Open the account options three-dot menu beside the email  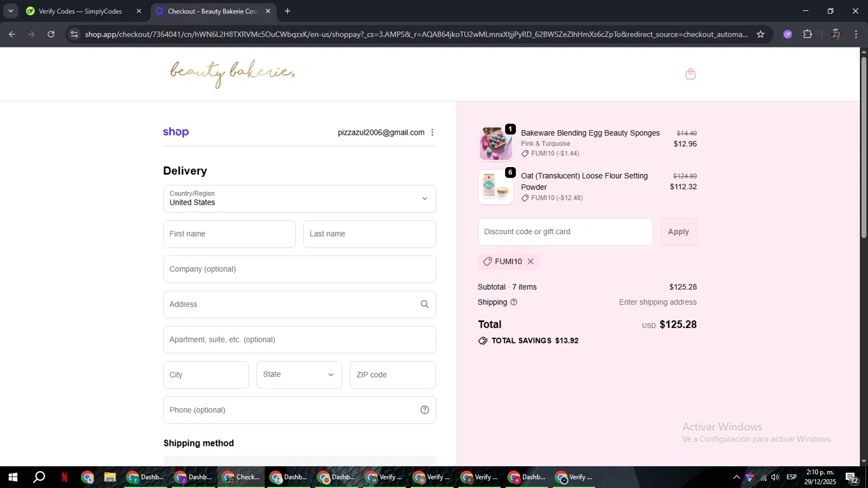[x=432, y=132]
